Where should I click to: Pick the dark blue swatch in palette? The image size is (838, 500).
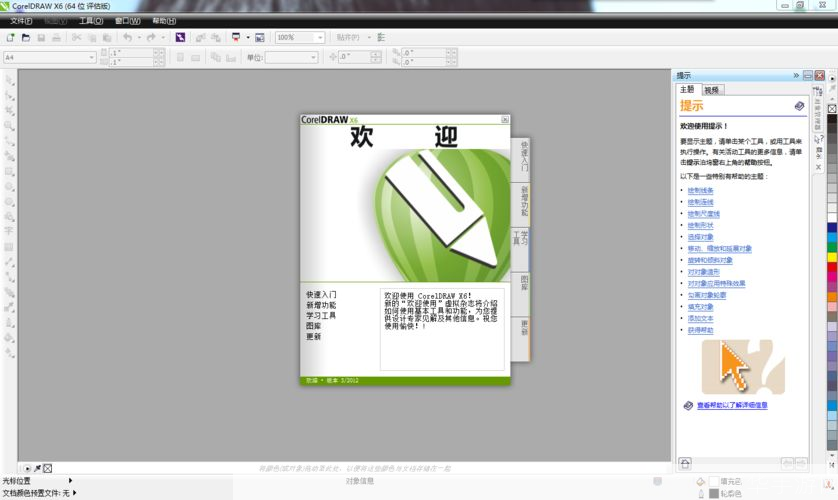pos(832,227)
